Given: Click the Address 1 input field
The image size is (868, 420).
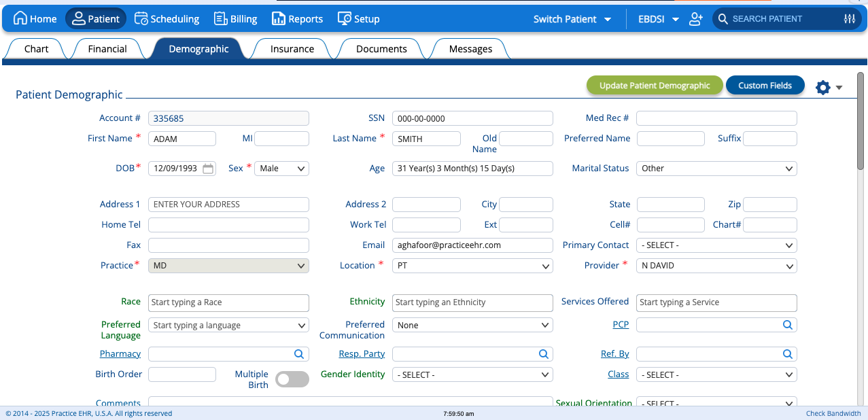Looking at the screenshot, I should pyautogui.click(x=228, y=205).
